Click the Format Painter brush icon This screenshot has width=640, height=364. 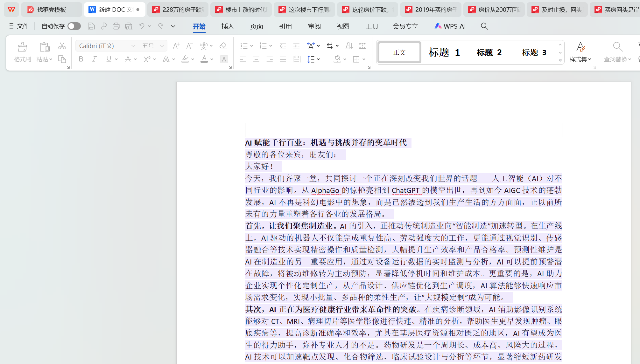pos(22,47)
